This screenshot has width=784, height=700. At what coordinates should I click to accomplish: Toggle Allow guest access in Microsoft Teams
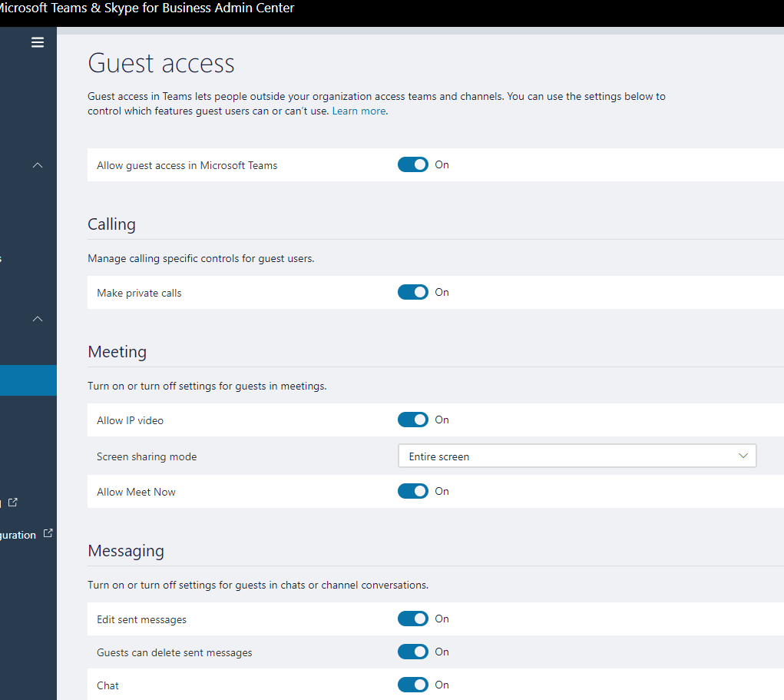click(413, 164)
